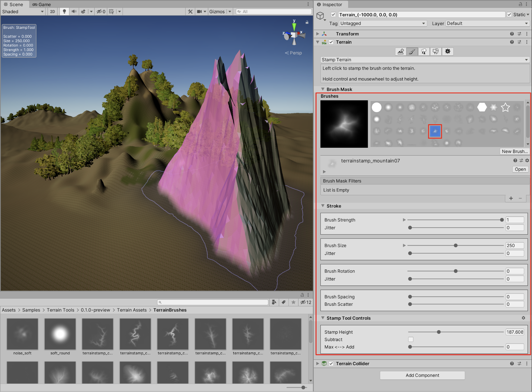Toggle scene audio speaker icon
Screen dimensions: 532x392
tap(74, 11)
